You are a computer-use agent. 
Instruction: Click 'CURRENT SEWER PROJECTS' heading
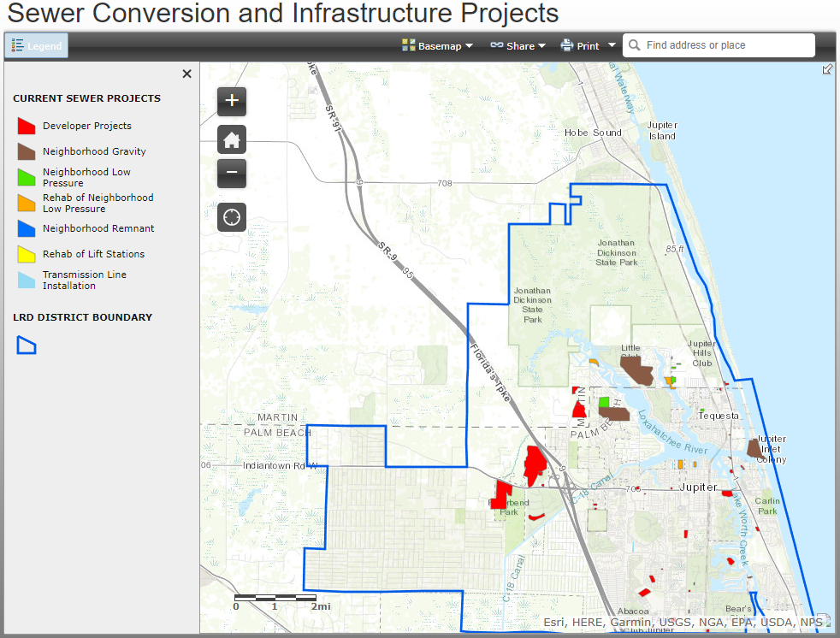pos(86,98)
